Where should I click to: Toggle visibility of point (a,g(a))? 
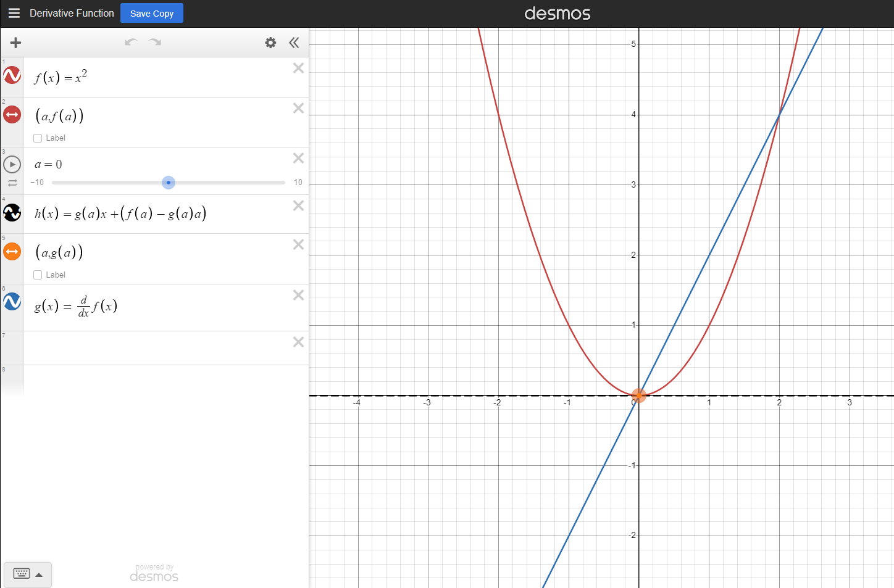tap(12, 251)
